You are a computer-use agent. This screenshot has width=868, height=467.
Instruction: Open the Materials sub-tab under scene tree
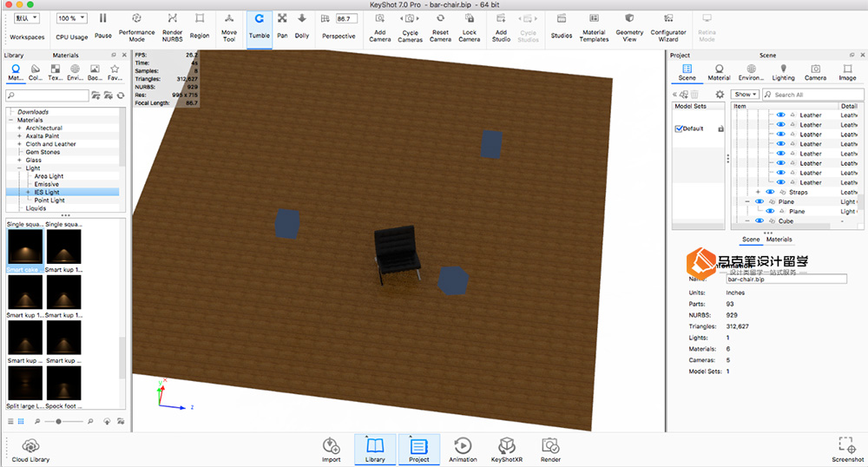point(779,240)
